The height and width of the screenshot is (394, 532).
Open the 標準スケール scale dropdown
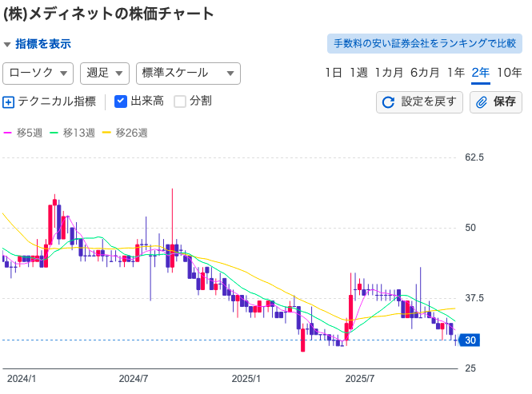[x=188, y=73]
